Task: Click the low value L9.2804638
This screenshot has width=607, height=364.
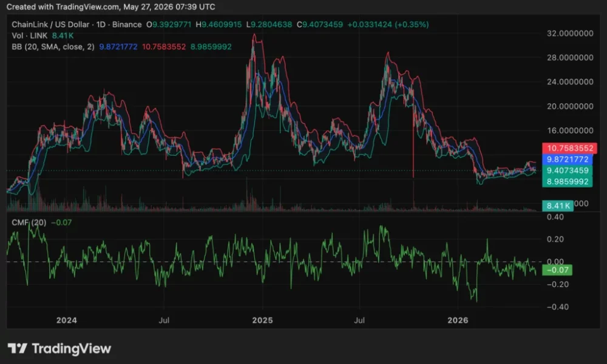Action: [270, 24]
